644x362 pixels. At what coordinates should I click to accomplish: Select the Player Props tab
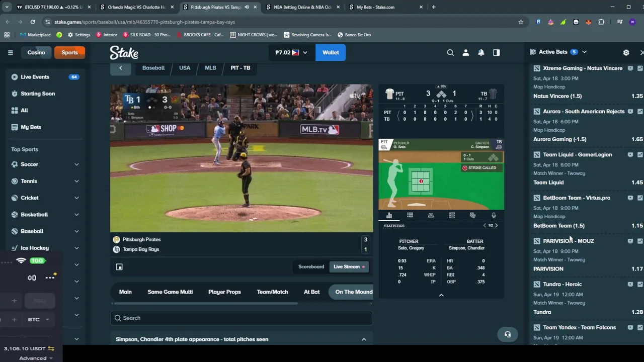(x=224, y=292)
